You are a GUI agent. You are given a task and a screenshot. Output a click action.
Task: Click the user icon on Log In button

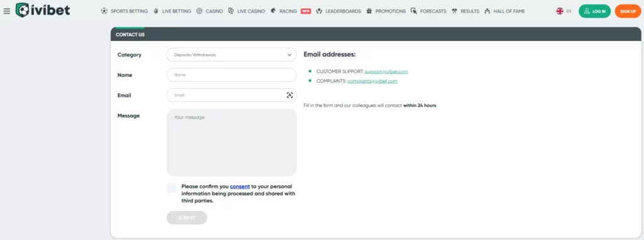point(587,11)
